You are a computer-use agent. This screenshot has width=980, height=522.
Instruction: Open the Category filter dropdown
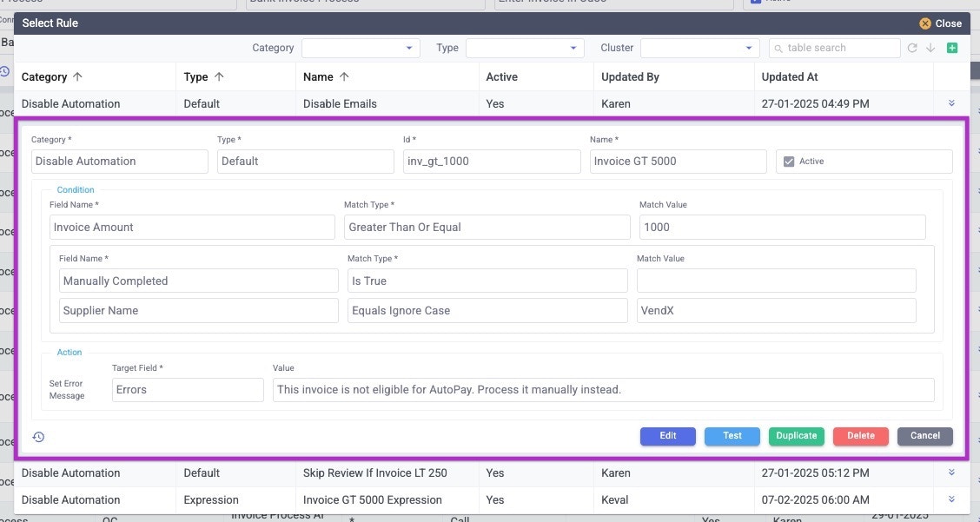pyautogui.click(x=361, y=48)
